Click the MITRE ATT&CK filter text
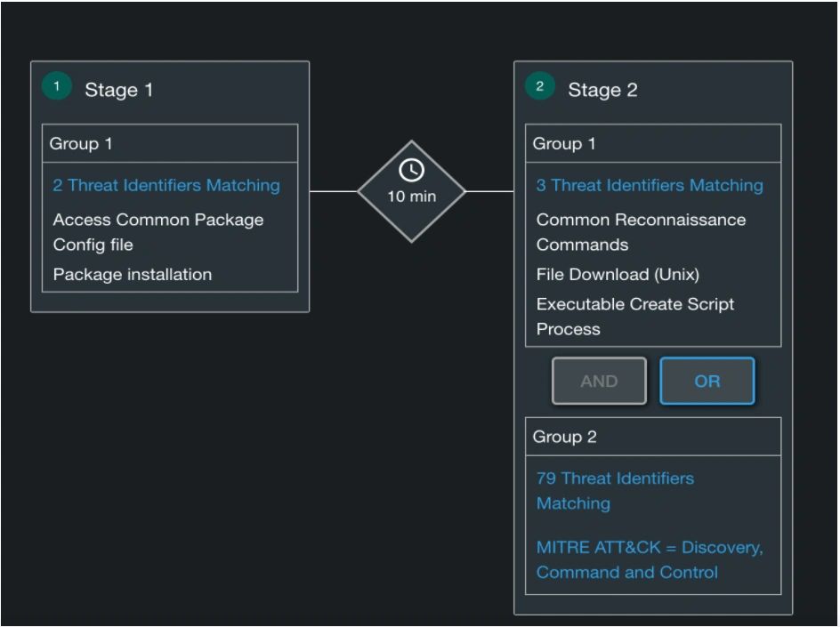The image size is (840, 627). (x=650, y=559)
